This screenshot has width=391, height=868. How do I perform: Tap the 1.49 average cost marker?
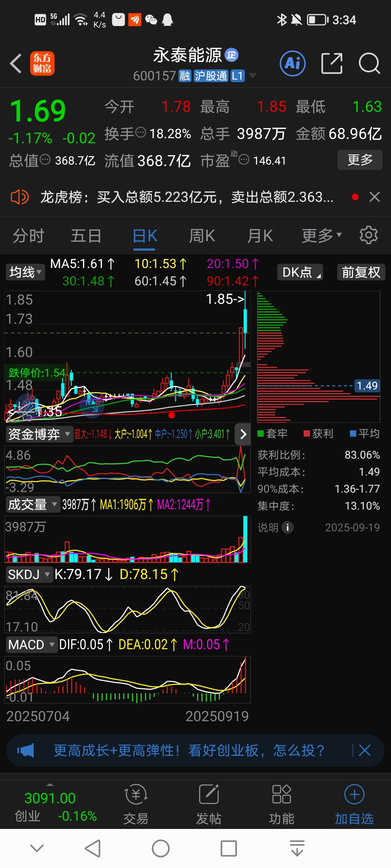click(x=367, y=386)
